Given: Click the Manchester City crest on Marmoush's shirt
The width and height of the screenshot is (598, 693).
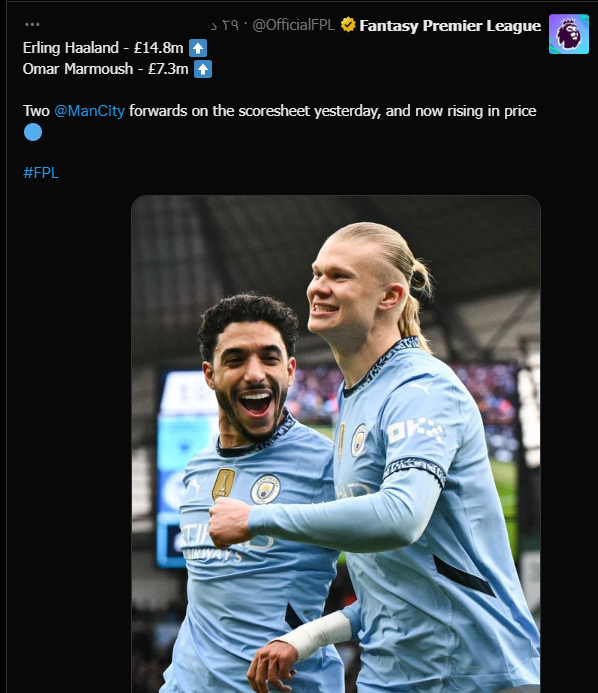Looking at the screenshot, I should point(265,489).
